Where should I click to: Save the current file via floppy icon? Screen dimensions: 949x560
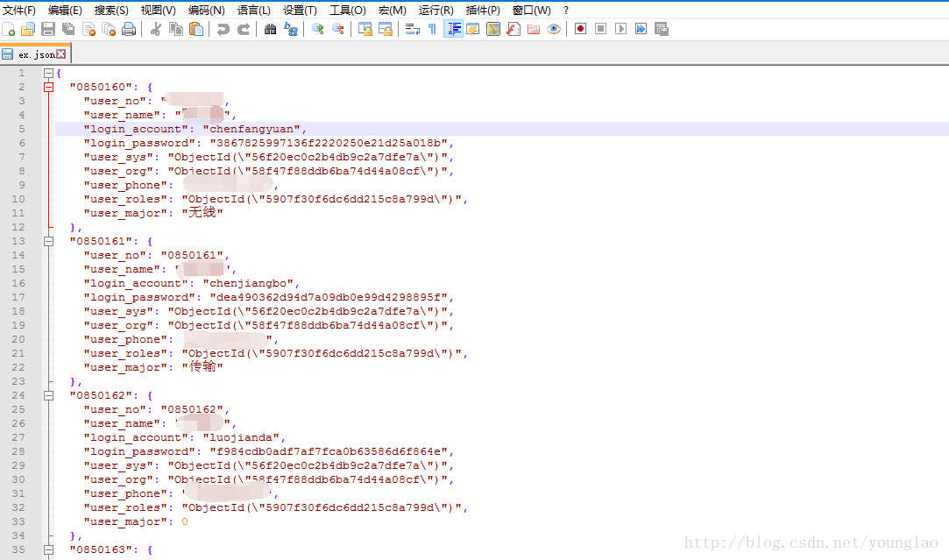pos(48,29)
